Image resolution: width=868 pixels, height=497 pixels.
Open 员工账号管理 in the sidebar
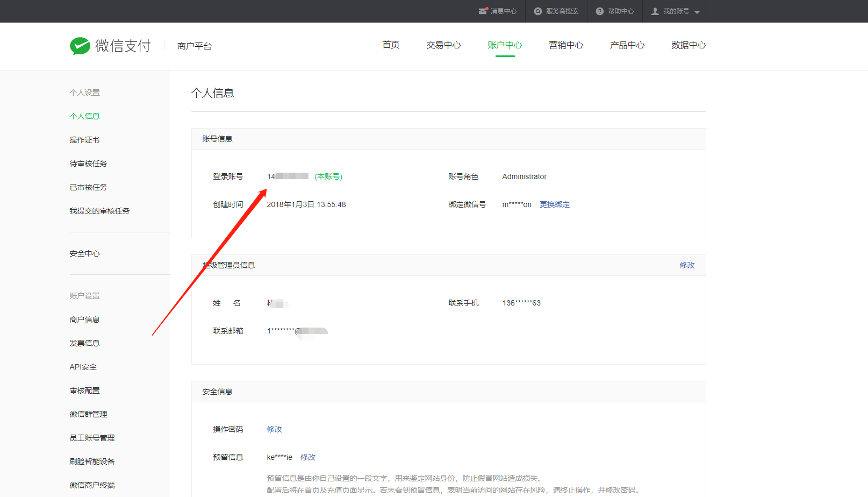tap(92, 438)
